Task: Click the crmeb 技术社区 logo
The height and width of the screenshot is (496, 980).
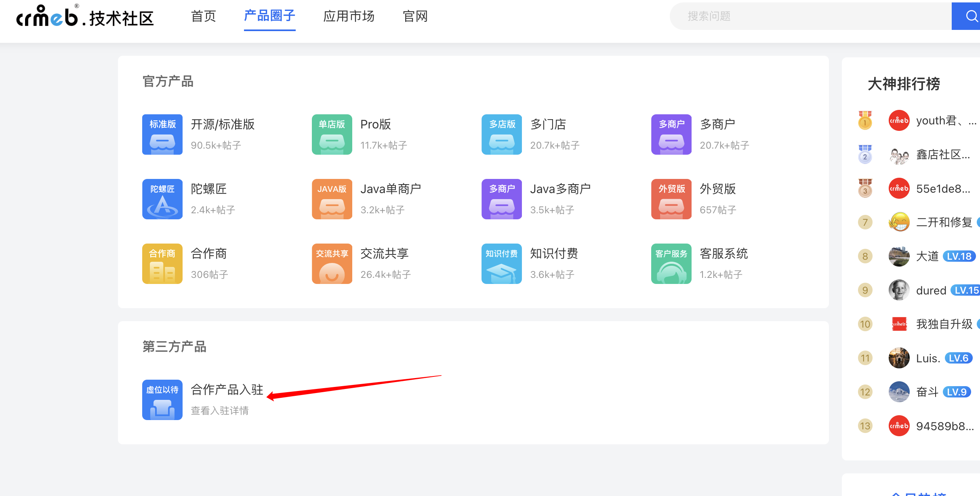Action: [85, 16]
